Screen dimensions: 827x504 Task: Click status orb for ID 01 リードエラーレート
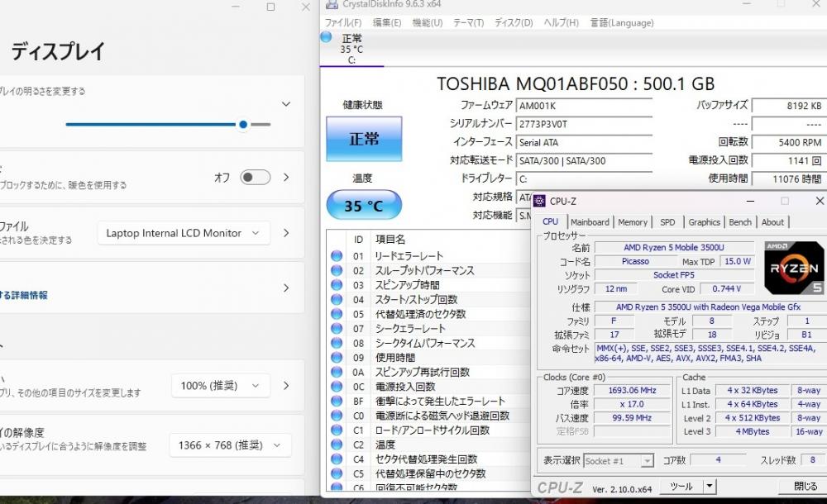[337, 255]
